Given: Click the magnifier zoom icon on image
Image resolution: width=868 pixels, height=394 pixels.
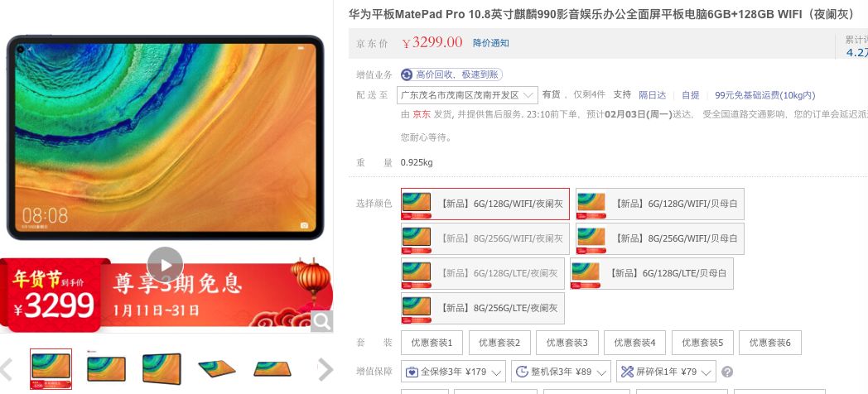Looking at the screenshot, I should 321,321.
